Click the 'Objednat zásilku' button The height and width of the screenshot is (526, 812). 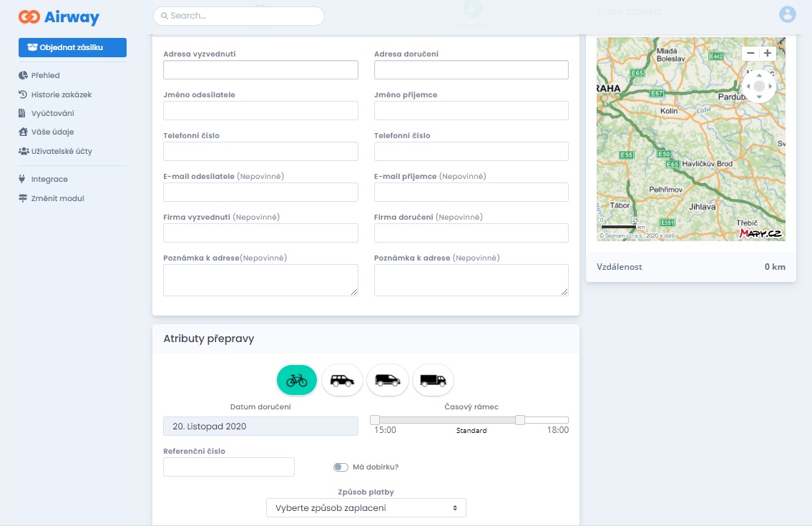[72, 47]
